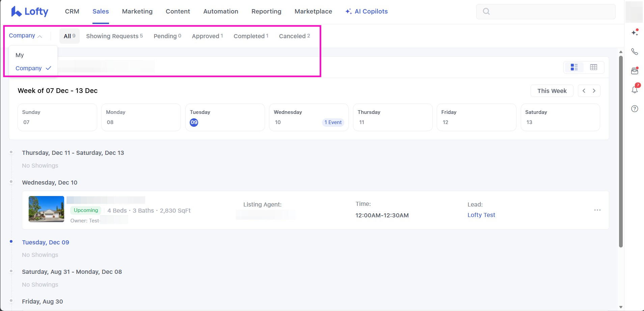Click the vertical page scrollbar
Viewport: 644px width, 311px height.
[x=620, y=152]
